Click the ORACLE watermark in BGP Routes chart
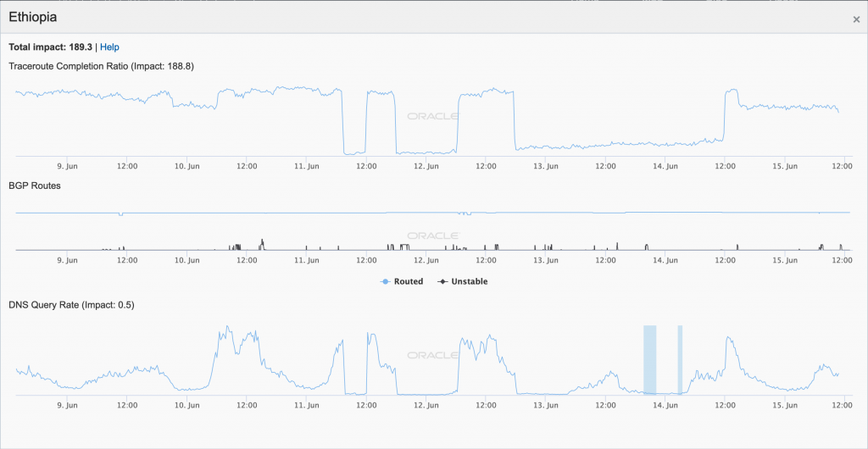This screenshot has width=868, height=449. tap(432, 236)
